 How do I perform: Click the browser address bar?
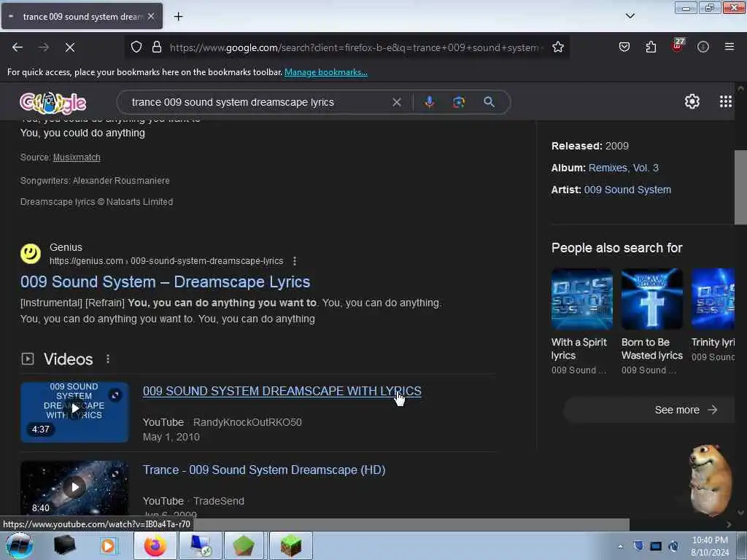click(x=355, y=47)
